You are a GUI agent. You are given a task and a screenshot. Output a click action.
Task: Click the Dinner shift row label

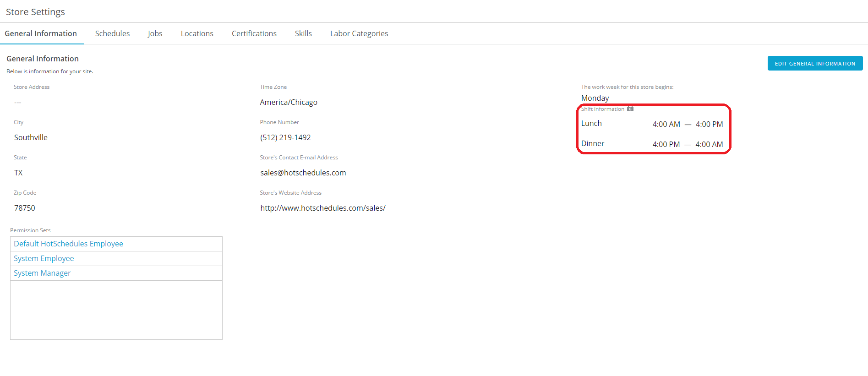[x=592, y=144]
